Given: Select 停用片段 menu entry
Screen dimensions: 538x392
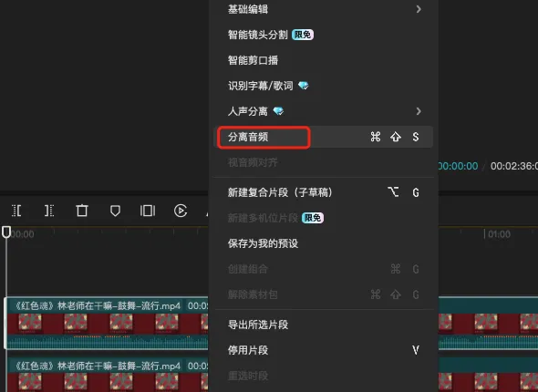Looking at the screenshot, I should 323,350.
